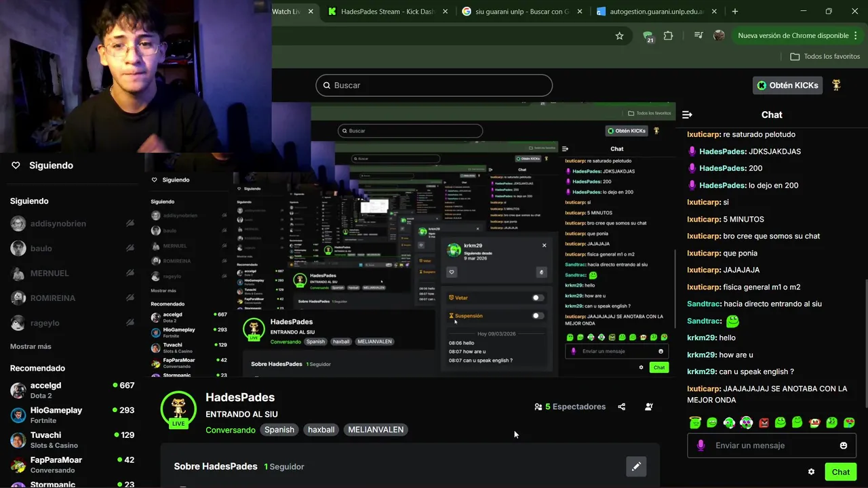Click username krkm29 on 'hello' chat message
Screen dimensions: 868x488
pos(701,338)
